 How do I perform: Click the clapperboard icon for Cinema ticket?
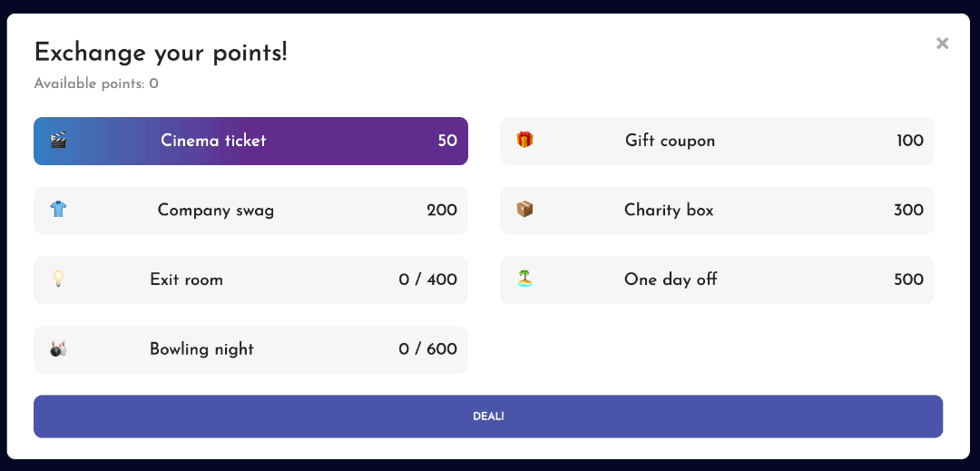click(x=58, y=141)
